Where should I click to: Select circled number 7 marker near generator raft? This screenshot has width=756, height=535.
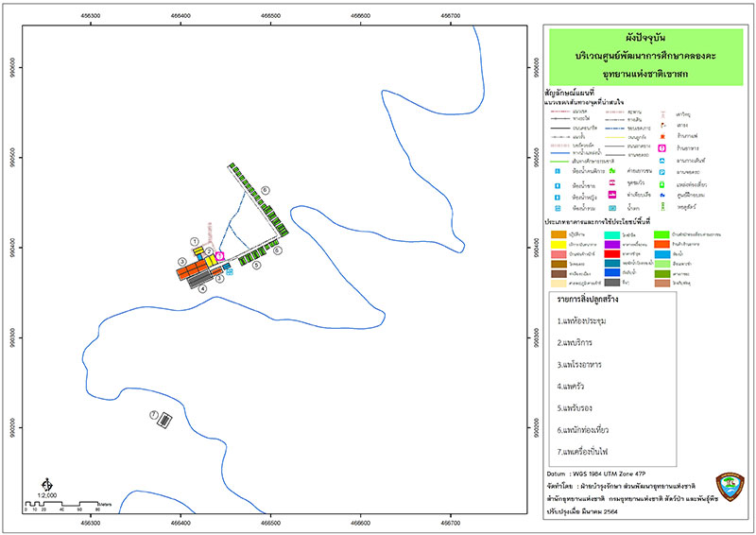[154, 415]
